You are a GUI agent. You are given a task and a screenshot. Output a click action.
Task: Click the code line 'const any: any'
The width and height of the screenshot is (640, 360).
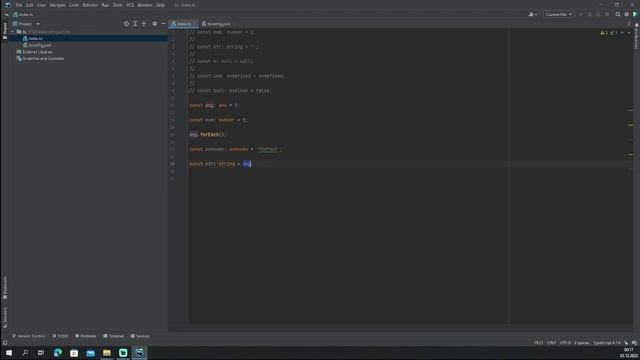coord(214,105)
